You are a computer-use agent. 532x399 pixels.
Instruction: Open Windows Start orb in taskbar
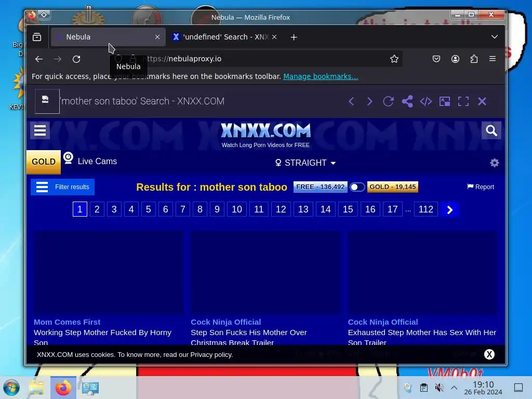coord(11,388)
